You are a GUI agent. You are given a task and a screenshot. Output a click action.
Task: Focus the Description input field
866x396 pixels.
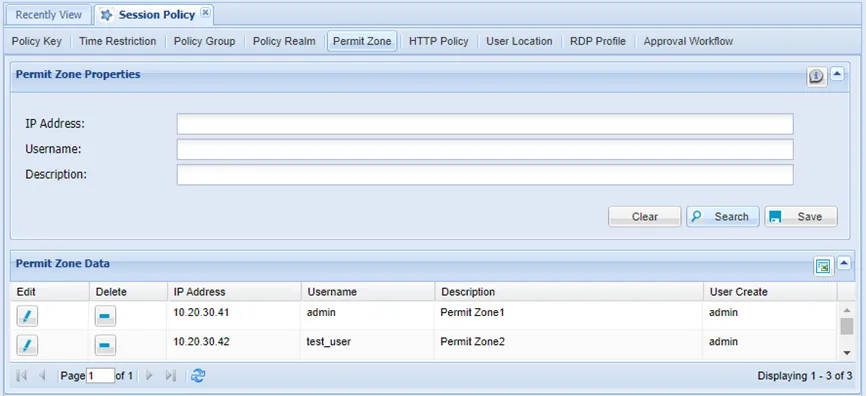click(x=485, y=175)
